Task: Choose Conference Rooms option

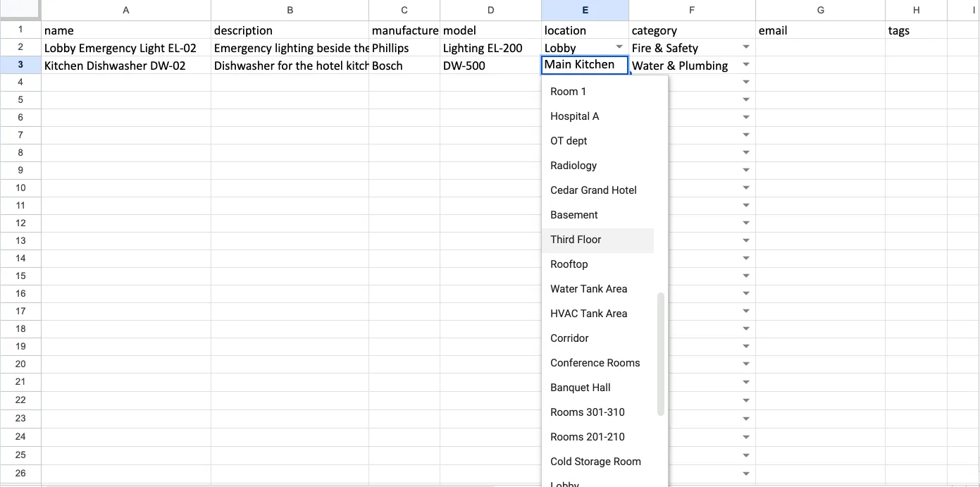Action: coord(598,363)
